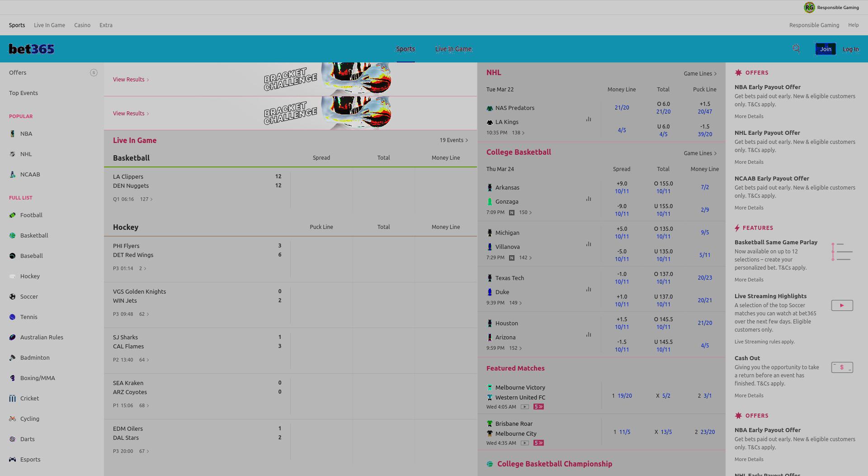The image size is (868, 476).
Task: Click the Same Game Parlay 5 badge for Brisbane Roar
Action: [x=538, y=443]
